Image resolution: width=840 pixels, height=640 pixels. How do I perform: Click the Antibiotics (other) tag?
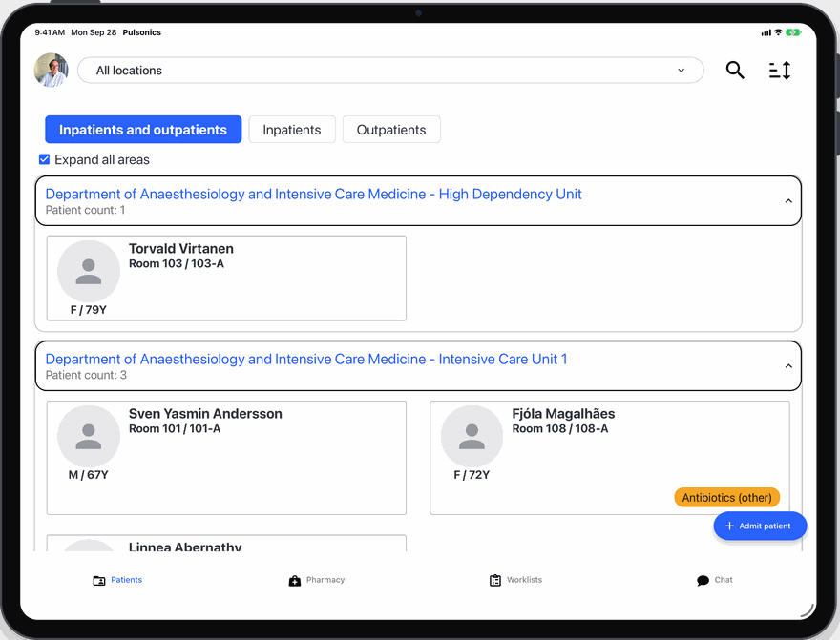[727, 498]
